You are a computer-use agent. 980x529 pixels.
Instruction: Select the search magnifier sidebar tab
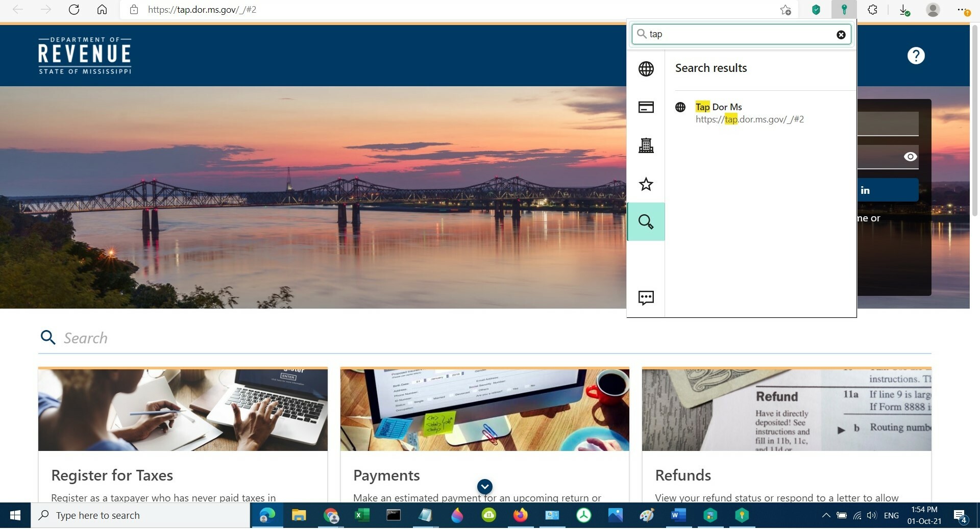click(x=646, y=221)
